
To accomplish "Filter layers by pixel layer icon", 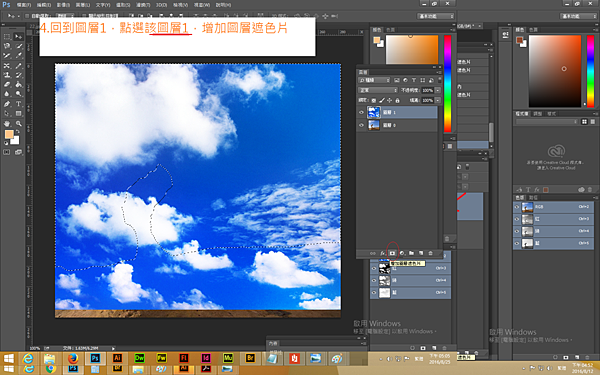I will pyautogui.click(x=396, y=80).
